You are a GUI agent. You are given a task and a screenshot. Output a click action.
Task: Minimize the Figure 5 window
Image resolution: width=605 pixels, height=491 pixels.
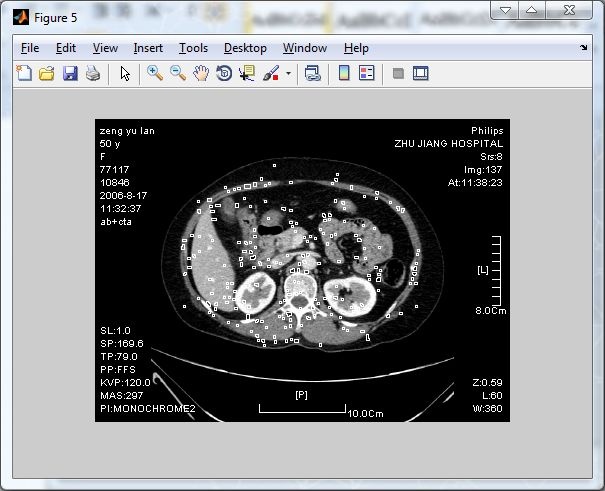(505, 10)
